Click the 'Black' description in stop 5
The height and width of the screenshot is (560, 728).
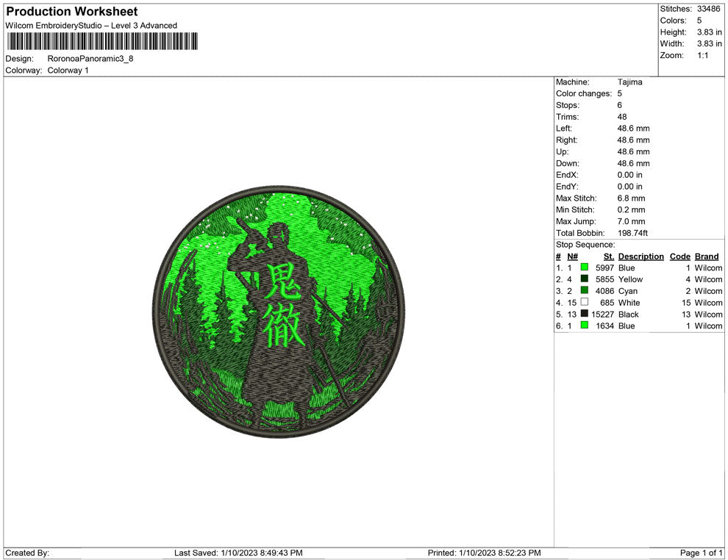[x=628, y=314]
